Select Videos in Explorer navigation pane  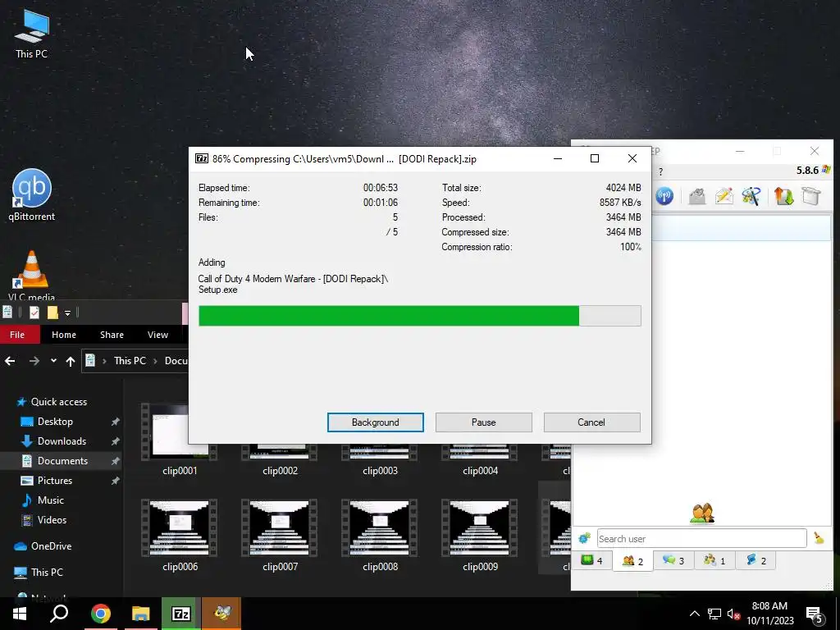point(52,519)
